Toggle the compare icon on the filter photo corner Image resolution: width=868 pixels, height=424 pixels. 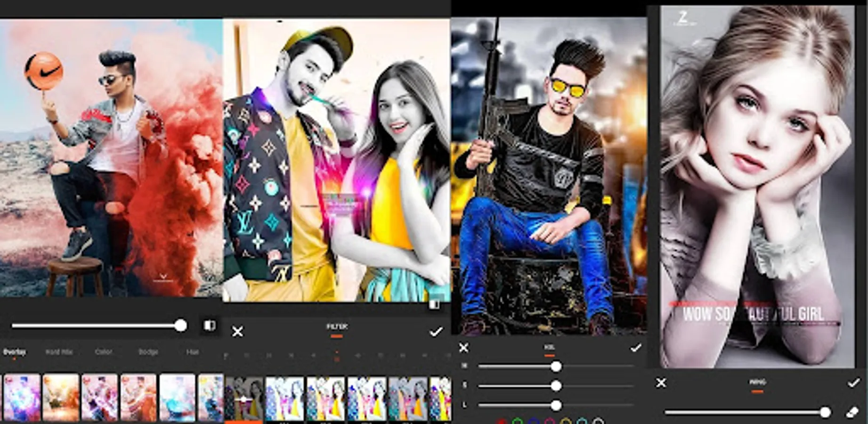tap(434, 304)
